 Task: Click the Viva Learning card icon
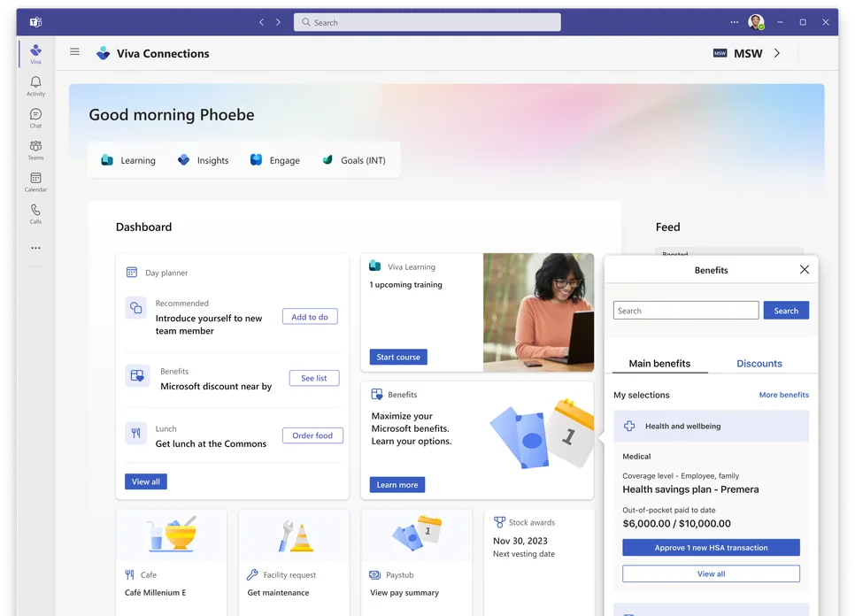(x=374, y=266)
